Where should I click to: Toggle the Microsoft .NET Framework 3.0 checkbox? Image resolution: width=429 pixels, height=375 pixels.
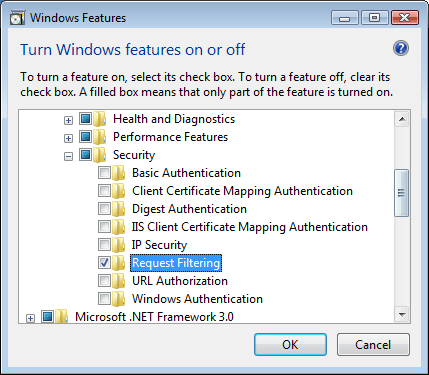pyautogui.click(x=47, y=317)
